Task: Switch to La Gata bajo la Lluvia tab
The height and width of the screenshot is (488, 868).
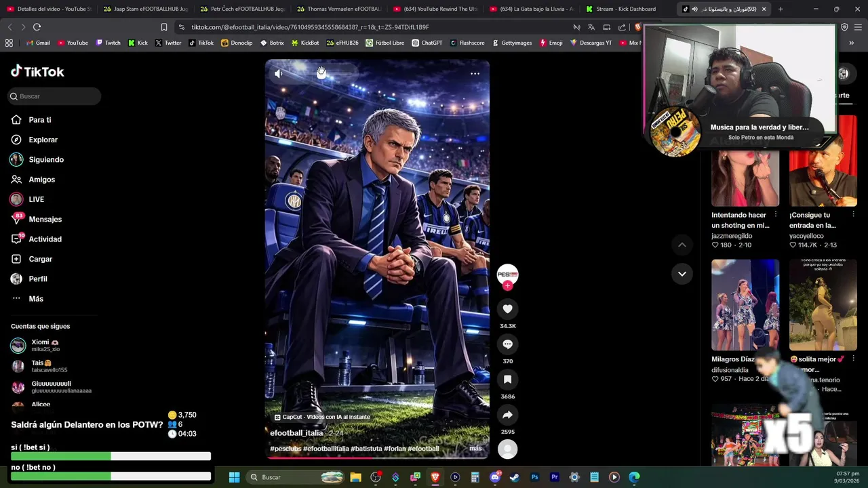Action: point(532,9)
